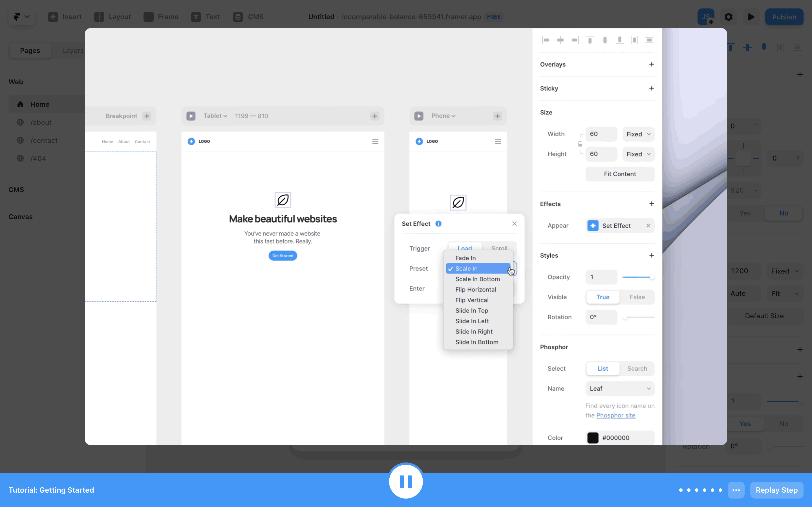Click the info icon beside Set Effect
Image resolution: width=812 pixels, height=507 pixels.
pos(438,224)
